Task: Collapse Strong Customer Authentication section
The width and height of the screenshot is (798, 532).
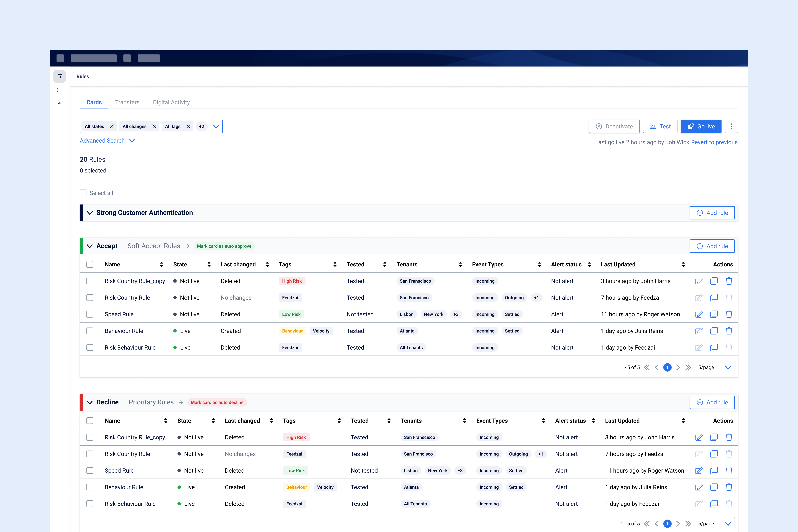Action: [90, 213]
